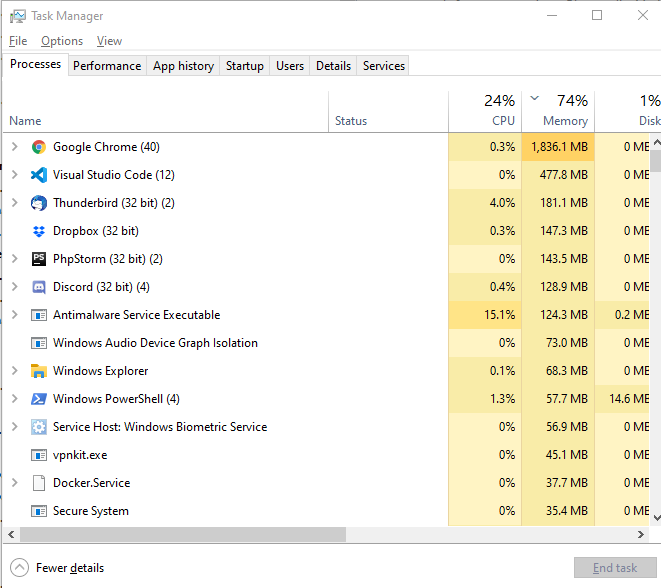Click the Discord process icon
This screenshot has width=661, height=588.
(39, 287)
